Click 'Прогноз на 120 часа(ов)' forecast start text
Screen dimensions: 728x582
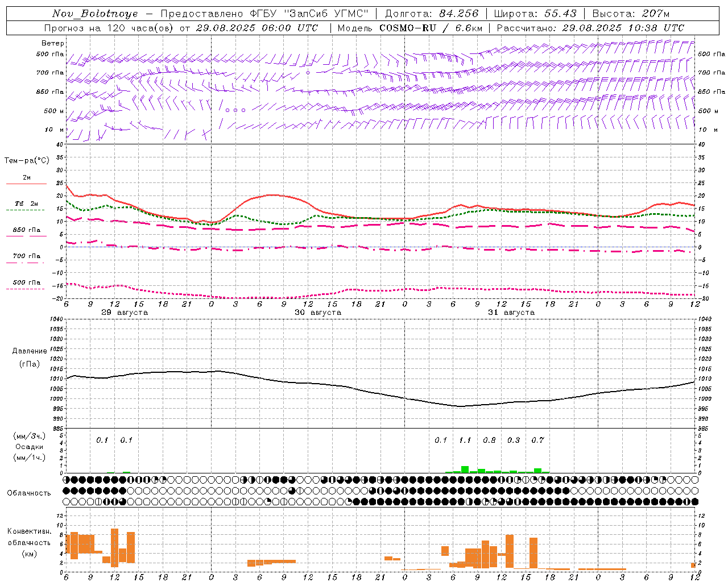109,28
